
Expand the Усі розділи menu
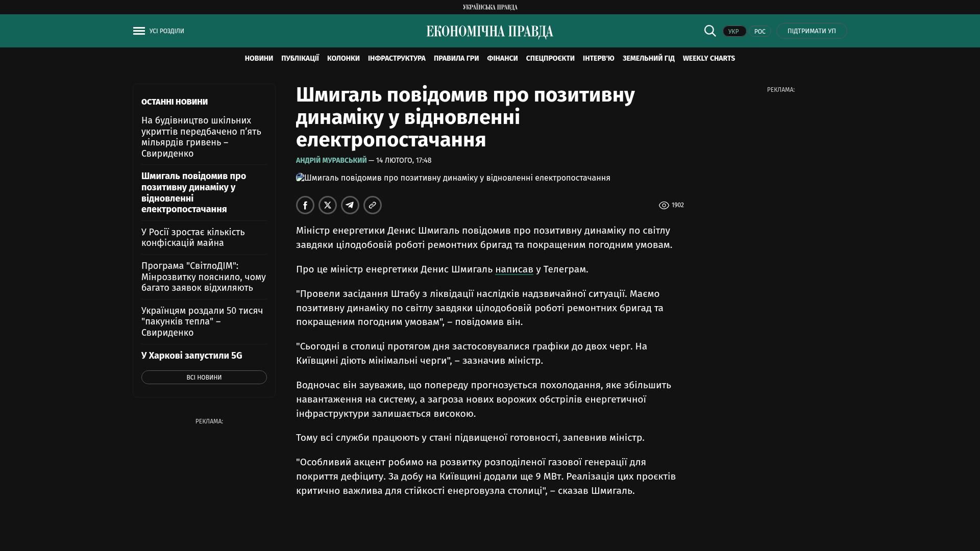[166, 31]
